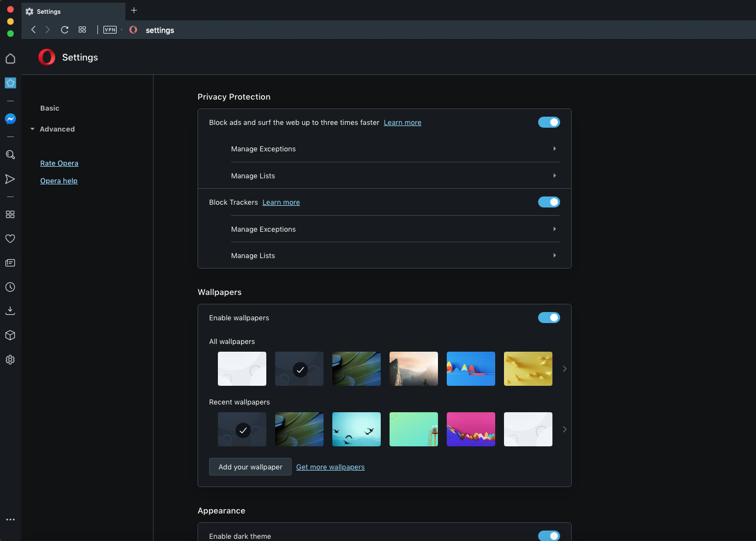The width and height of the screenshot is (756, 541).
Task: Click the Get more wallpapers link
Action: coord(330,467)
